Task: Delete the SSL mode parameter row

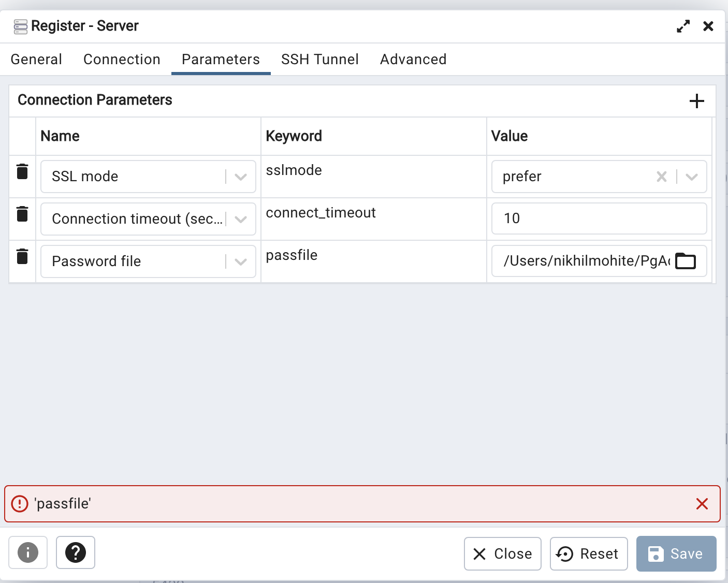Action: [22, 171]
